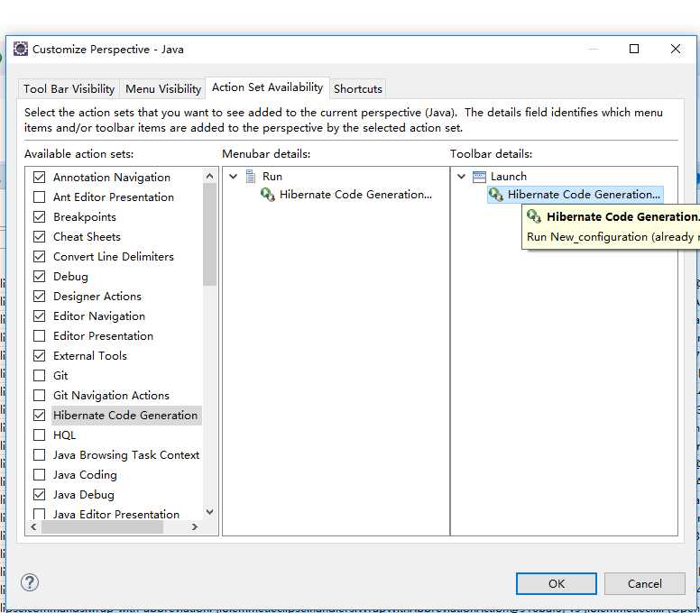Image resolution: width=700 pixels, height=613 pixels.
Task: Select the Launch tree item label
Action: tap(509, 177)
